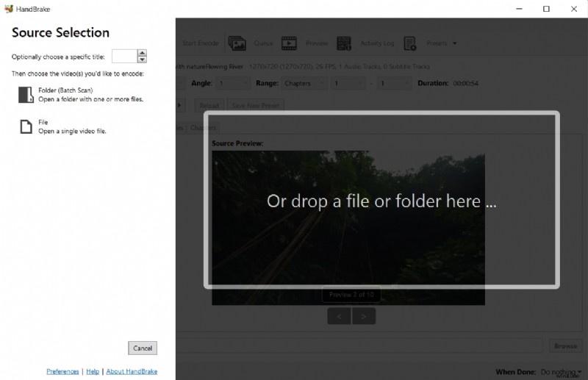Open the Preferences link

[62, 371]
